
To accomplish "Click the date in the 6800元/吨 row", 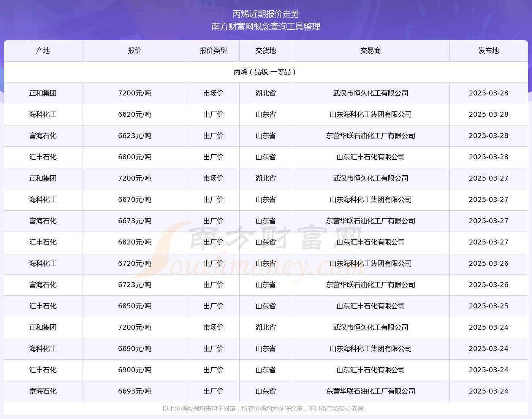I will [x=488, y=157].
